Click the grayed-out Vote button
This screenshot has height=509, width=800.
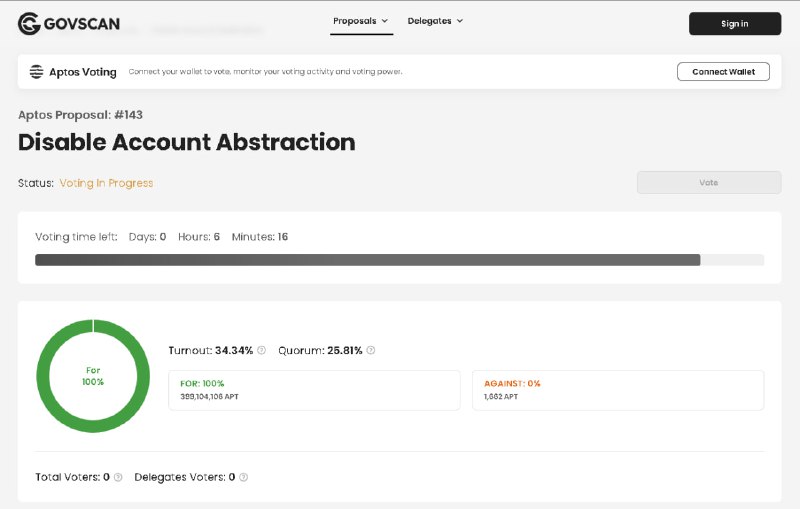coord(709,183)
